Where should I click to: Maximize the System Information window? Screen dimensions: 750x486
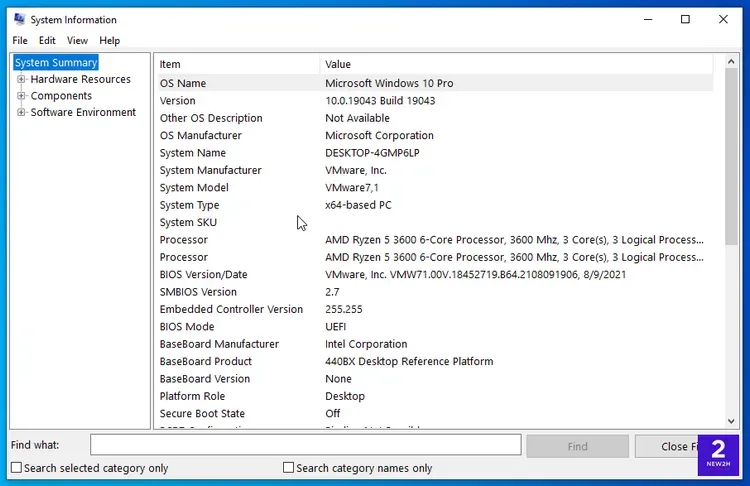pos(685,19)
